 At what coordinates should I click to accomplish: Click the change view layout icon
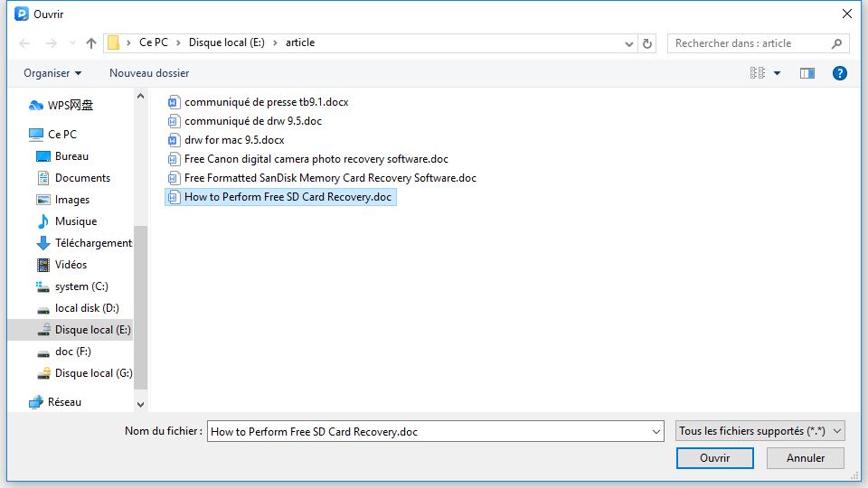pyautogui.click(x=758, y=73)
